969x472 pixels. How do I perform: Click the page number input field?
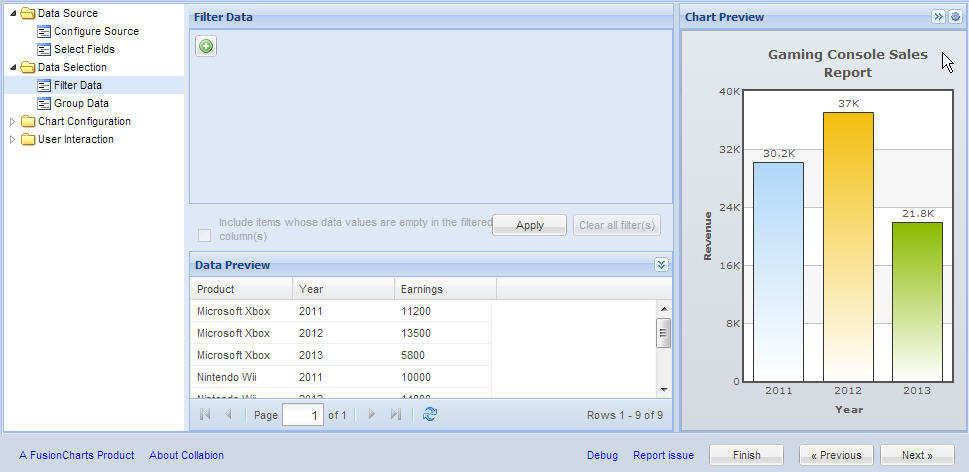tap(303, 414)
